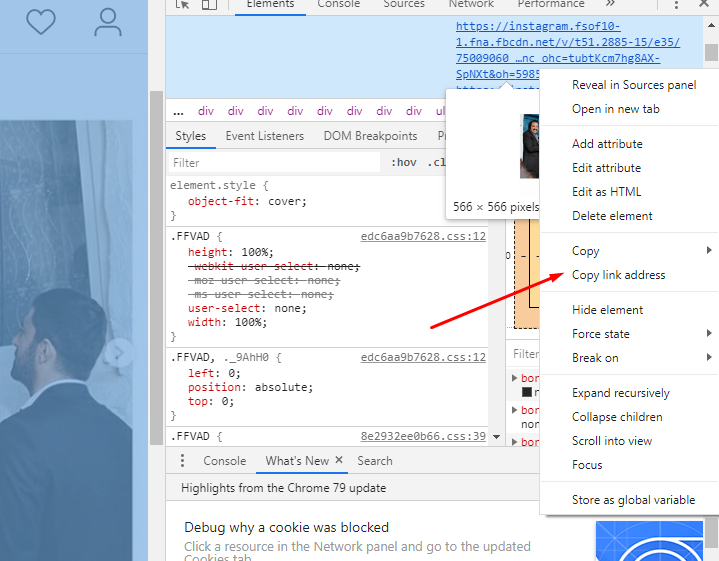Choose Expand recursively
This screenshot has height=561, width=719.
pyautogui.click(x=620, y=393)
